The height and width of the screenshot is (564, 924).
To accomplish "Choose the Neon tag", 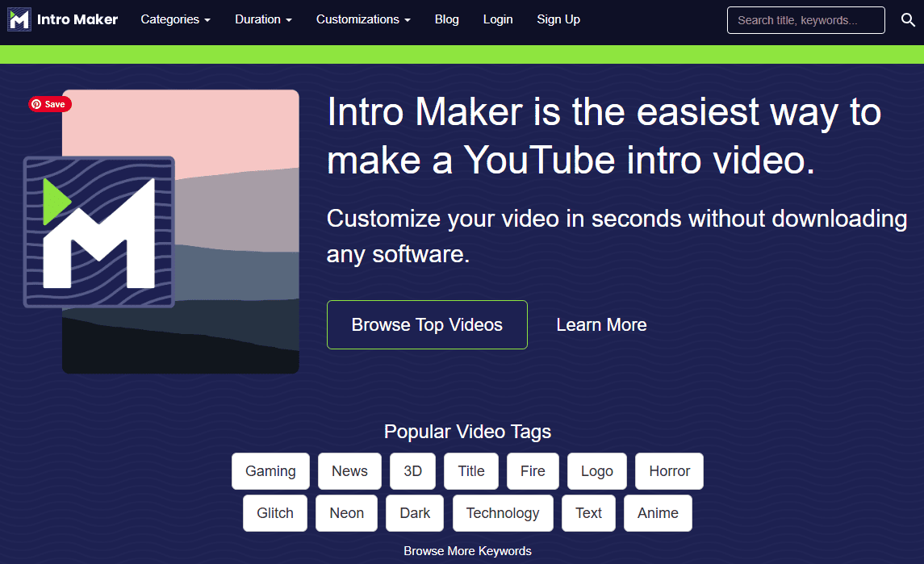I will point(346,512).
